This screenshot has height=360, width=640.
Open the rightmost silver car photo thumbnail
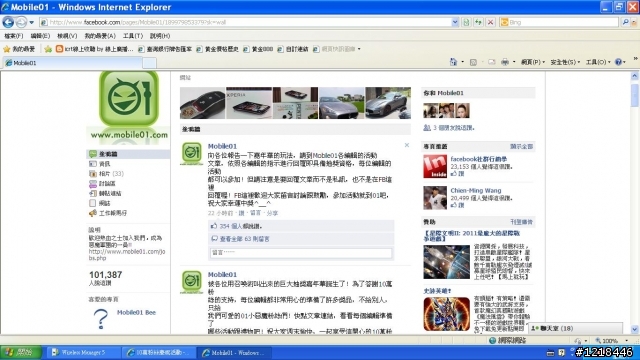pyautogui.click(x=388, y=103)
